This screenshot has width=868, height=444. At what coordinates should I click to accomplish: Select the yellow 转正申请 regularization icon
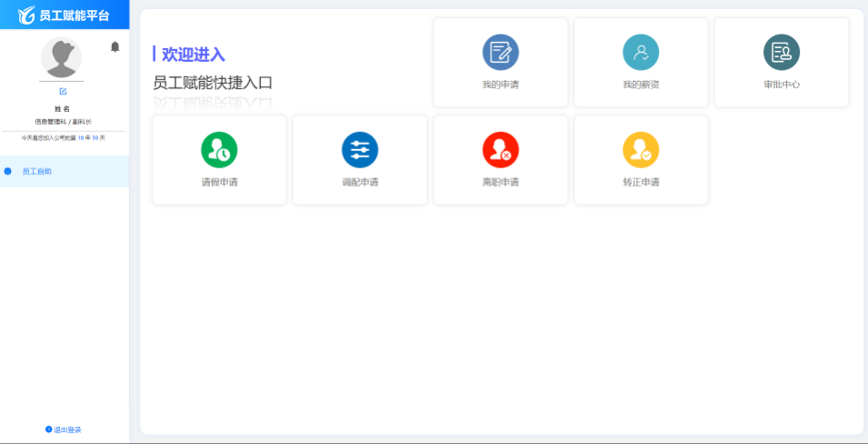click(x=641, y=150)
